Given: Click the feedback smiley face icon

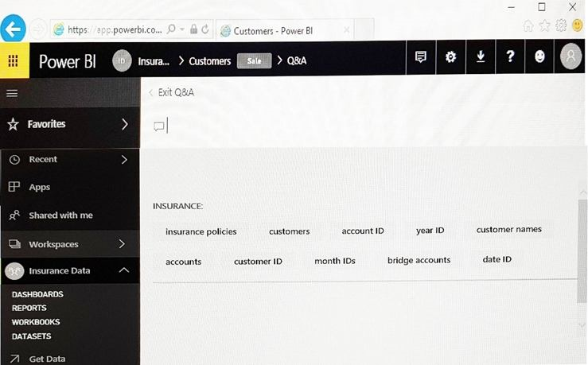Looking at the screenshot, I should click(540, 58).
